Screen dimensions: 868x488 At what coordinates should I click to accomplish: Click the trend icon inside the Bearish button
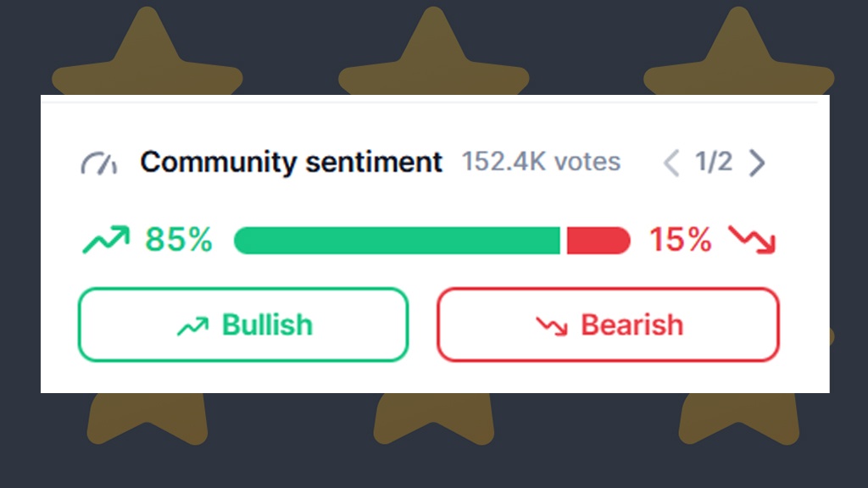pos(551,326)
